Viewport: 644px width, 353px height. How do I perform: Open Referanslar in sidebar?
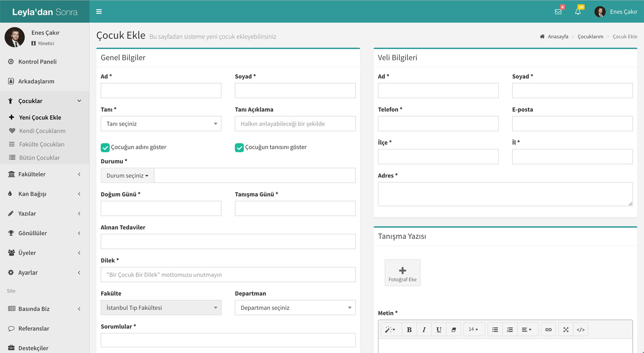45,328
